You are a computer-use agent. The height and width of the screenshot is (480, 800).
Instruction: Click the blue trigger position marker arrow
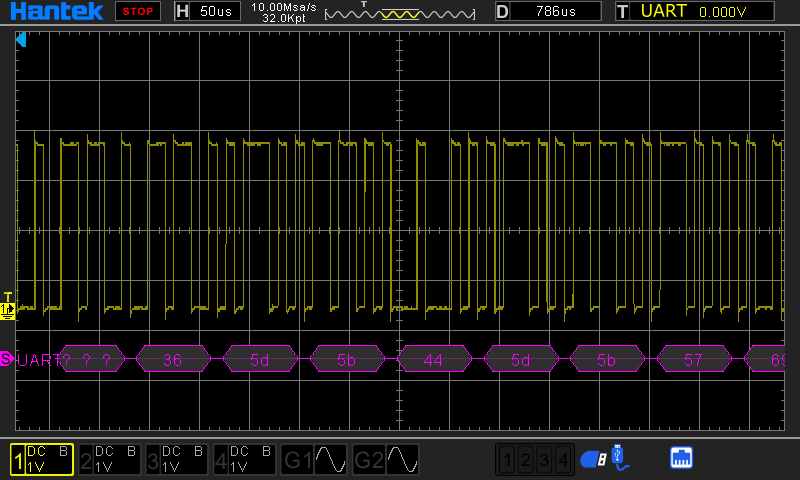coord(21,40)
